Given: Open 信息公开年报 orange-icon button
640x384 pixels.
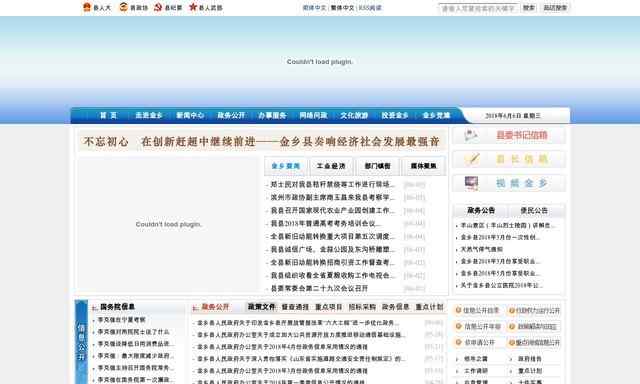Looking at the screenshot, I should (x=478, y=326).
